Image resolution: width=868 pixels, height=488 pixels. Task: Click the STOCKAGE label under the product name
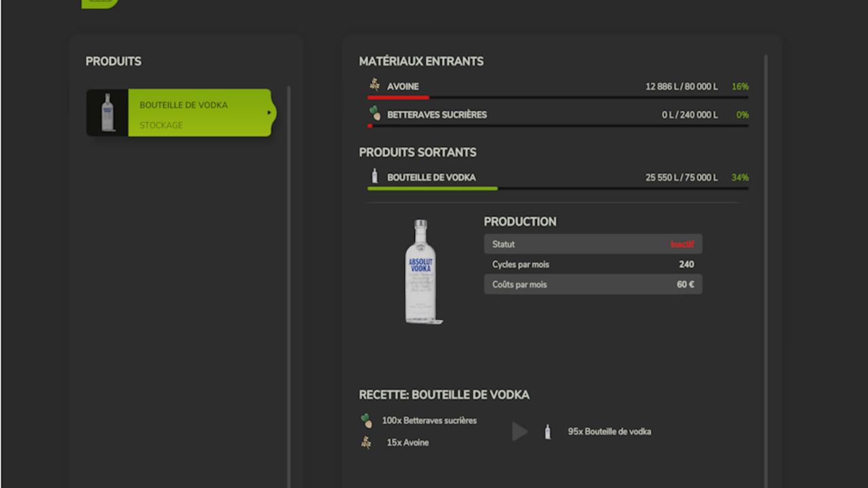[161, 125]
